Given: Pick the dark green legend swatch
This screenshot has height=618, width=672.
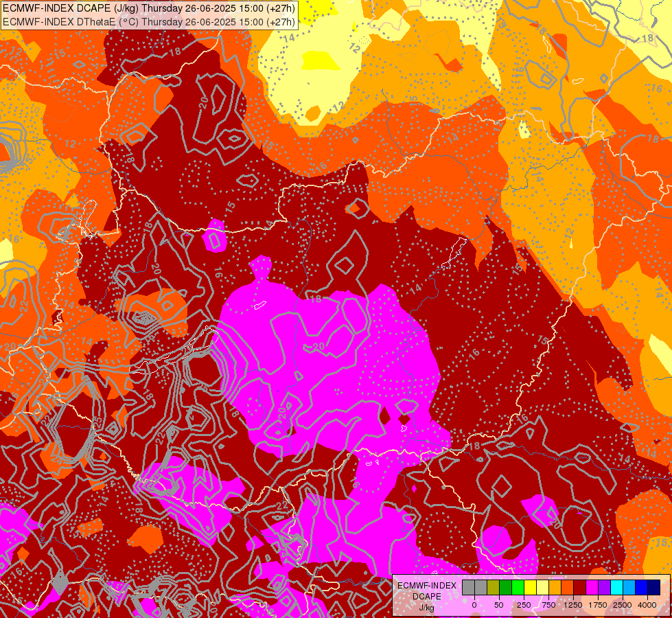Looking at the screenshot, I should coord(505,587).
